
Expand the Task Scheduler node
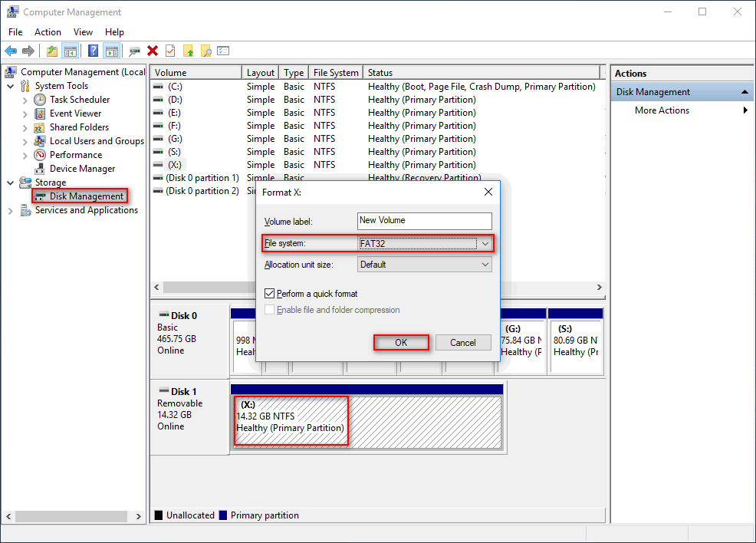click(25, 100)
